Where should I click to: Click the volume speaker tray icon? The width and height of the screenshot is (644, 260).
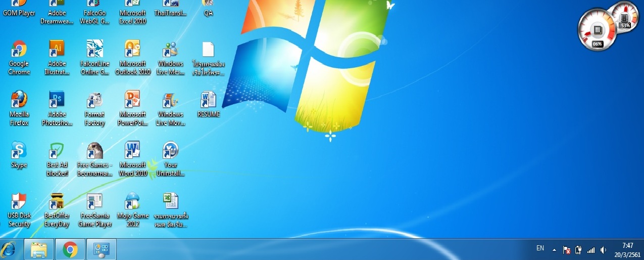[603, 250]
